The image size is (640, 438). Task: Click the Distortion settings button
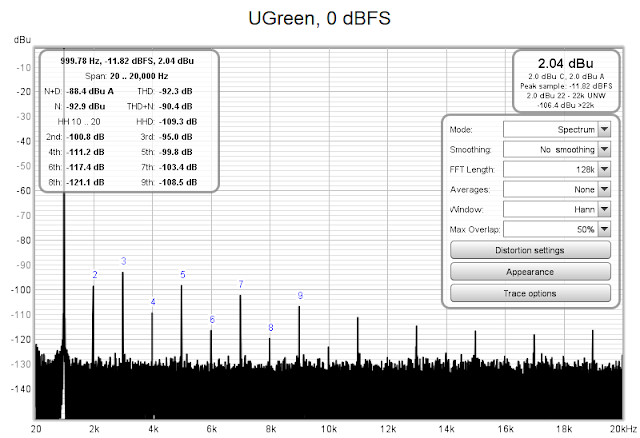click(530, 250)
